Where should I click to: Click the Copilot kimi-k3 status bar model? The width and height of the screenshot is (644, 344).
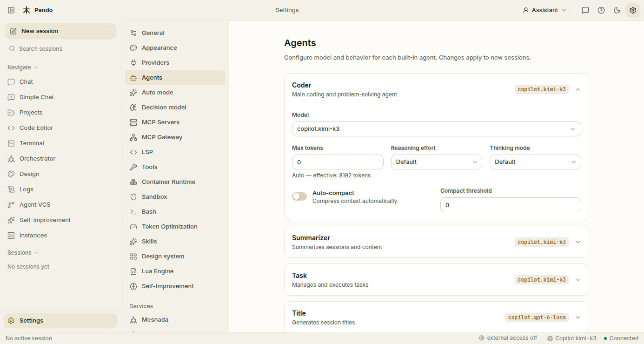tap(571, 338)
